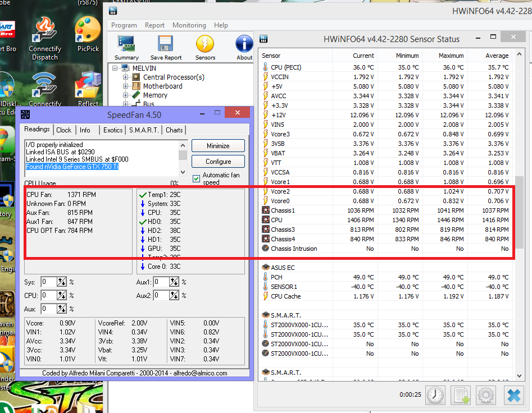
Task: Open the Charts tab in SpeedFan
Action: [174, 130]
